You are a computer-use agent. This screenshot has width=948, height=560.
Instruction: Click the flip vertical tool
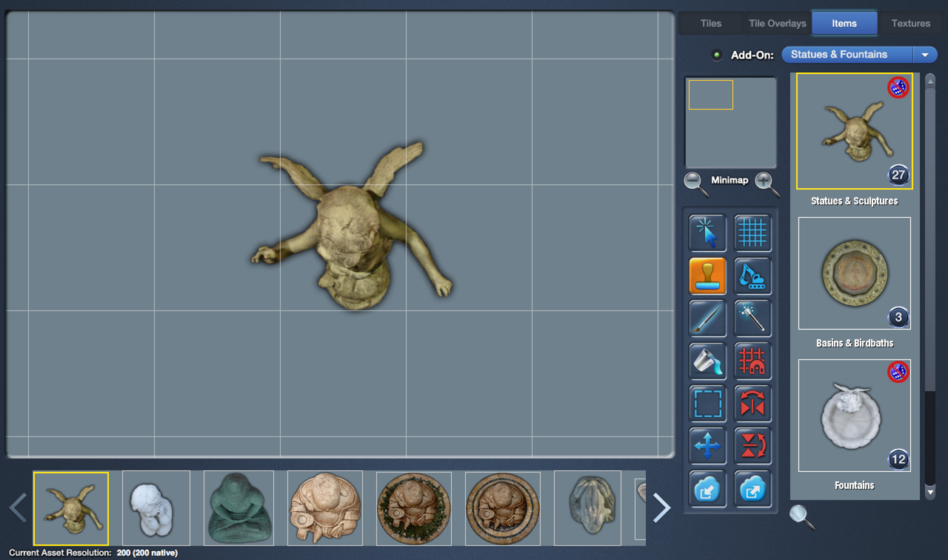pos(752,446)
